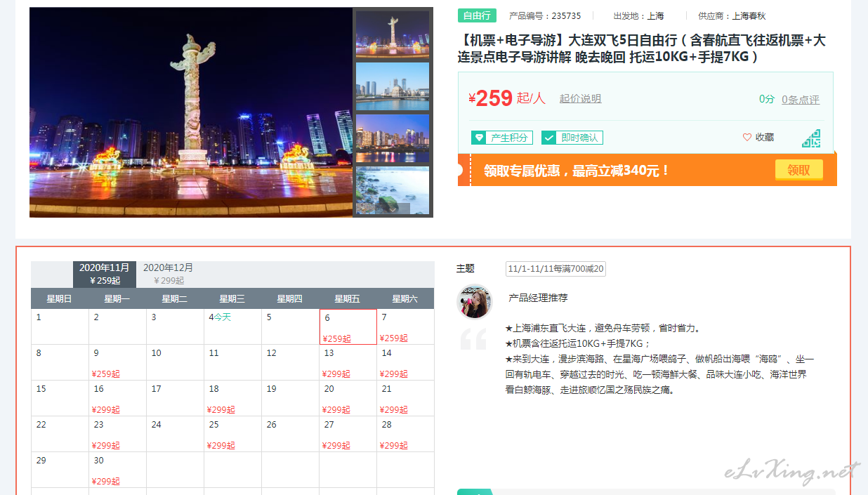868x495 pixels.
Task: Click the product title starting 【机票+电子导游】
Action: (642, 48)
